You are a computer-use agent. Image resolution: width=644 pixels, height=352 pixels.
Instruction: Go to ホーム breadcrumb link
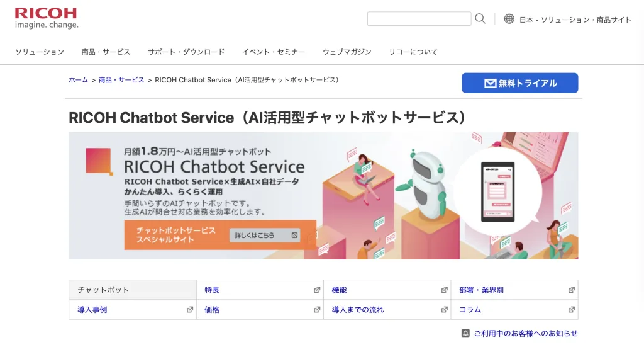click(79, 80)
